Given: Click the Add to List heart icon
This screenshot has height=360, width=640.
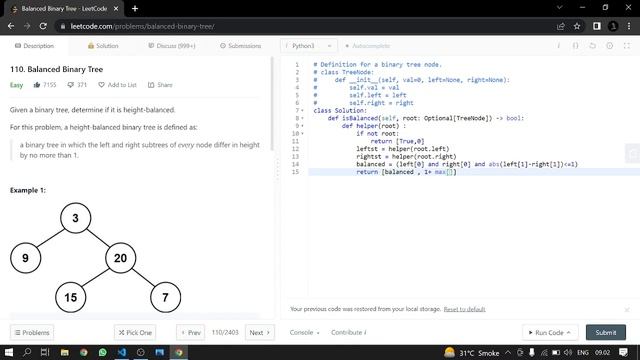Looking at the screenshot, I should [x=101, y=85].
